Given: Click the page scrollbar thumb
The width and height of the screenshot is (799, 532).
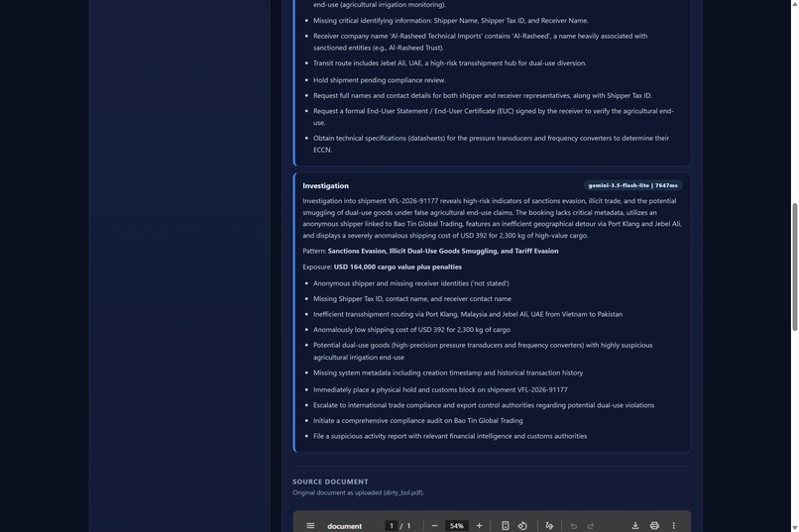Looking at the screenshot, I should tap(794, 267).
